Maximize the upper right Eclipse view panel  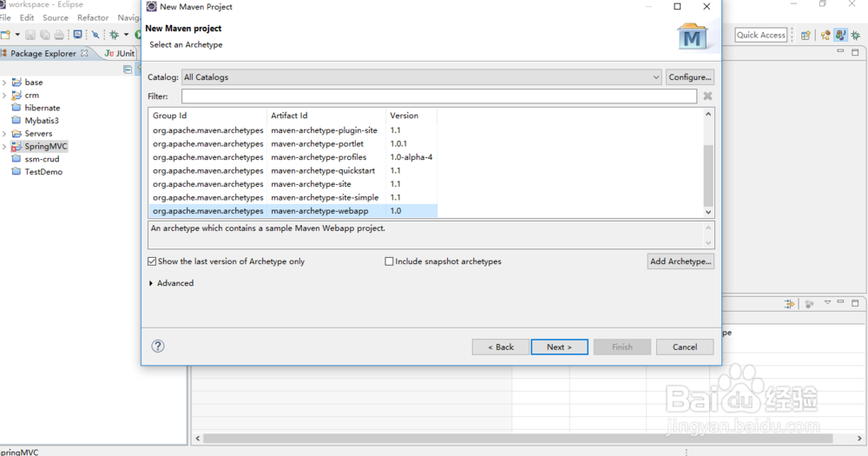pyautogui.click(x=855, y=52)
